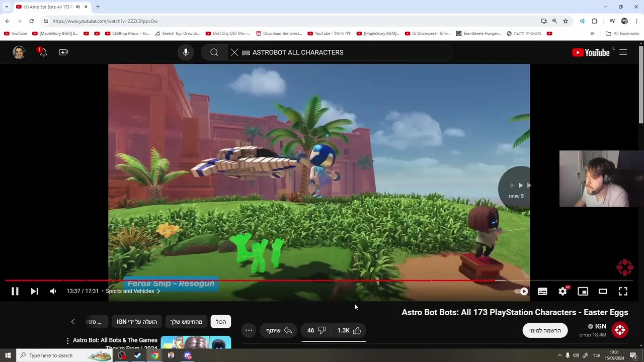Reload the page in Chrome
The image size is (644, 362).
point(31,21)
